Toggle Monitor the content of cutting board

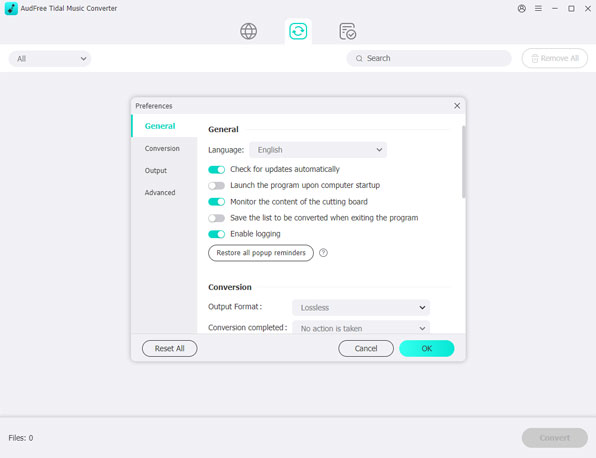216,202
